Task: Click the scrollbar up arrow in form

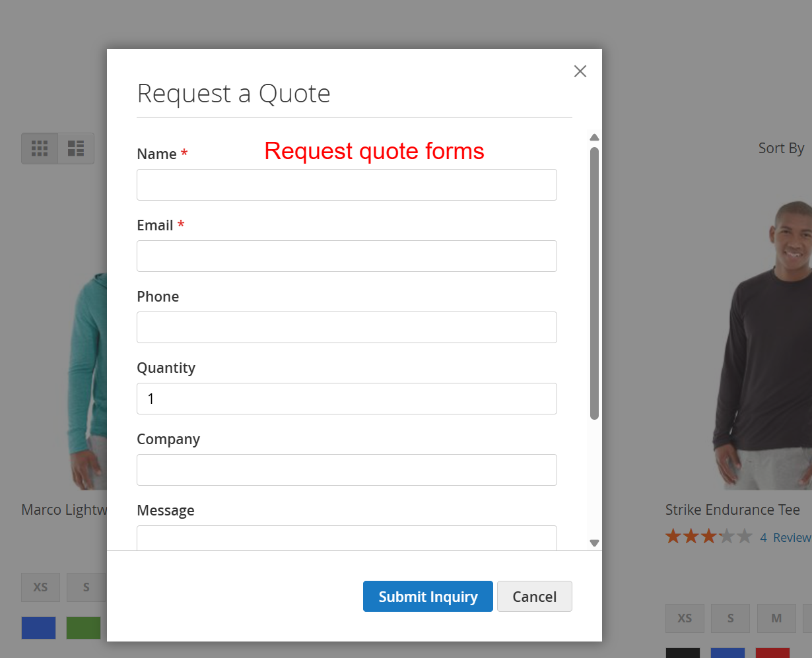Action: [x=594, y=137]
